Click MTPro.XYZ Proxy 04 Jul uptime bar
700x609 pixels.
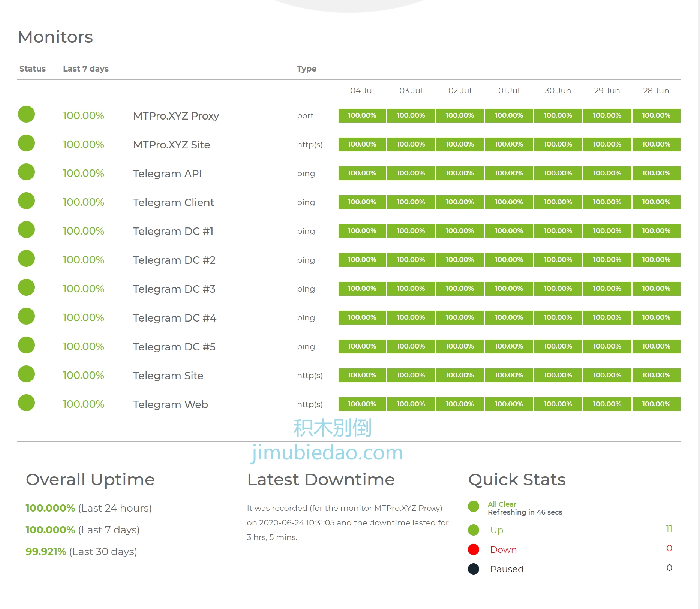[x=362, y=115]
